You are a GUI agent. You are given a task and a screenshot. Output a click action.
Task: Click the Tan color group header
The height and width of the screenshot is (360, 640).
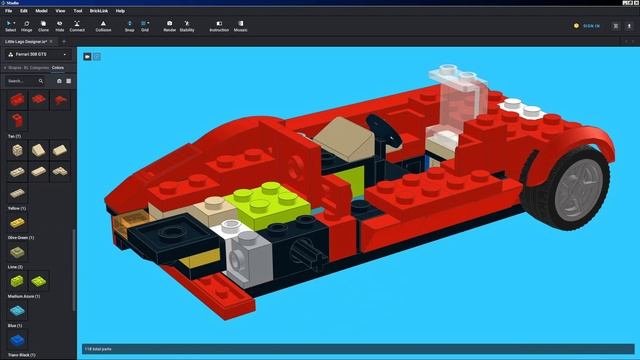14,136
